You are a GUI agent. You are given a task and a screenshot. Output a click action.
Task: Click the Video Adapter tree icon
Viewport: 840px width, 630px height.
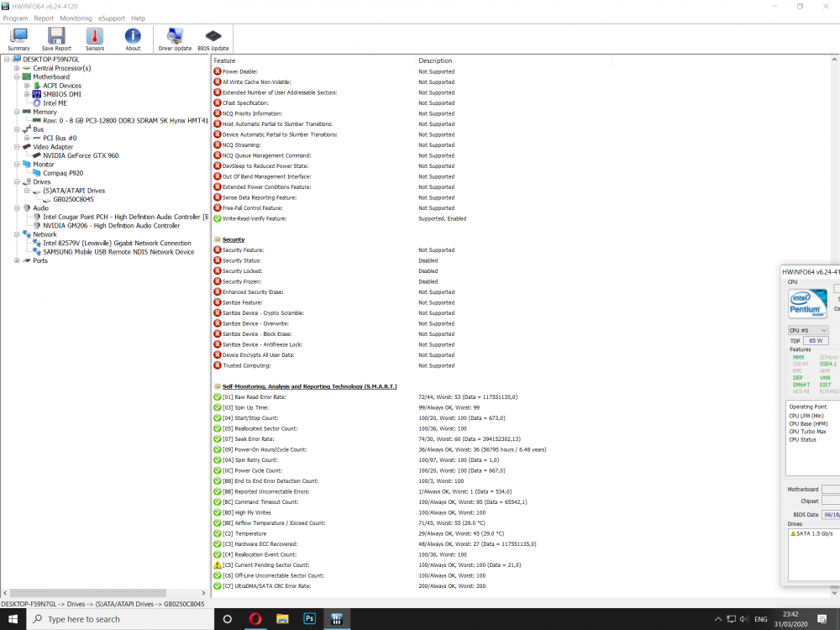pyautogui.click(x=26, y=147)
